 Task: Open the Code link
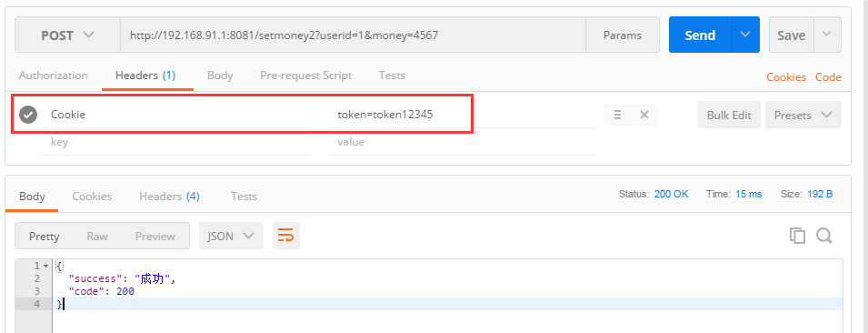[x=828, y=77]
